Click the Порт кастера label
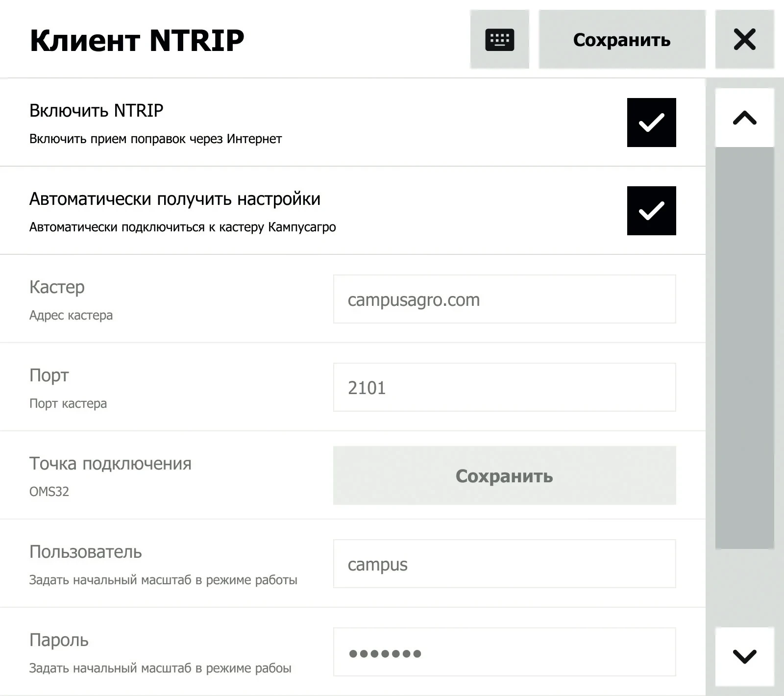784x696 pixels. (x=68, y=403)
